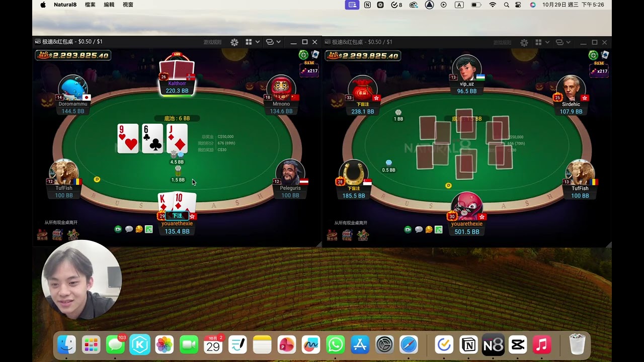Open 編輯 menu in menu bar

[109, 5]
